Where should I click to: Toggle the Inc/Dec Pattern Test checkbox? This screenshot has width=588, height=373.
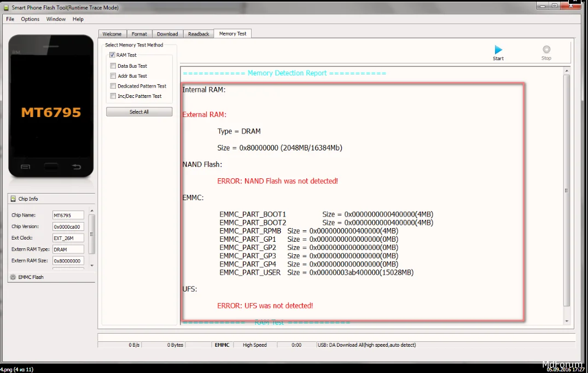coord(113,96)
